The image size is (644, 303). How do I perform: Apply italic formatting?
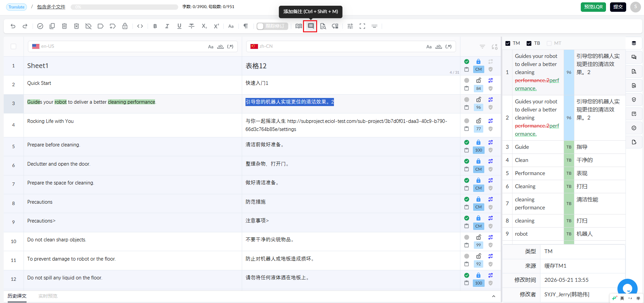click(167, 26)
